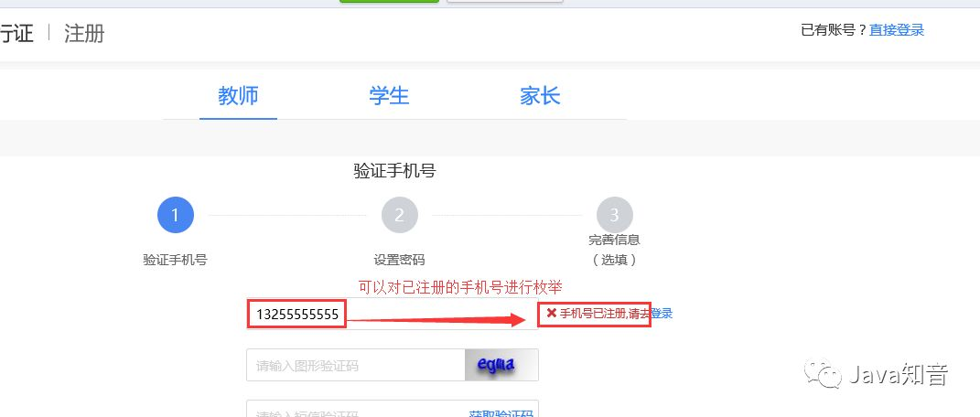Click the red X error icon

tap(551, 313)
